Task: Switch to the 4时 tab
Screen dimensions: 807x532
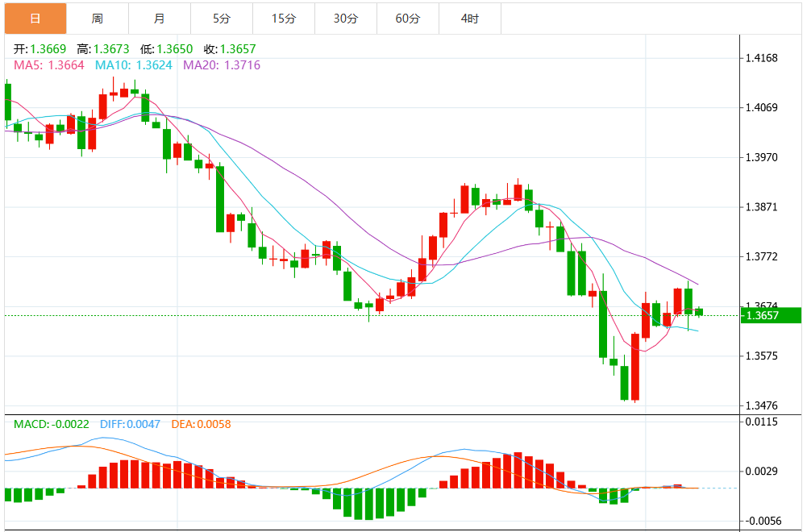Action: pyautogui.click(x=469, y=18)
